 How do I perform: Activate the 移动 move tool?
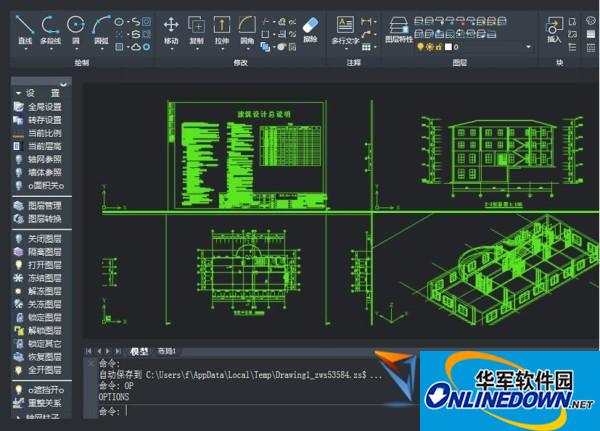(x=171, y=30)
